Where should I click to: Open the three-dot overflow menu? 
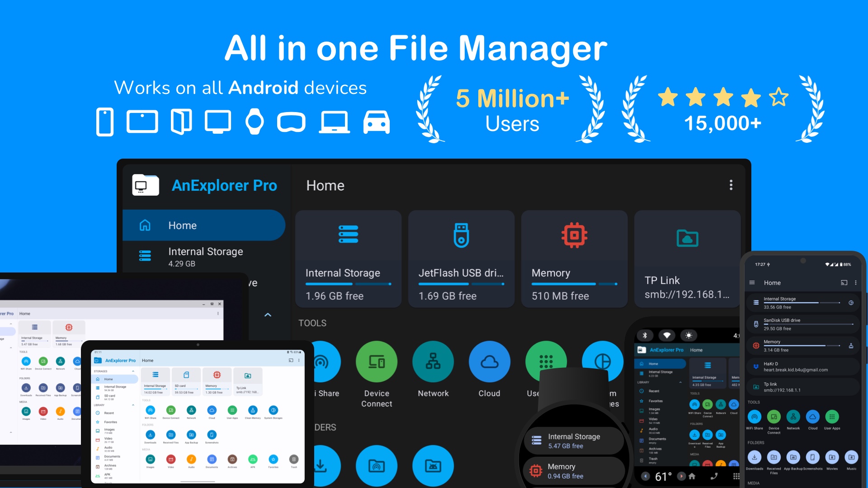coord(731,185)
